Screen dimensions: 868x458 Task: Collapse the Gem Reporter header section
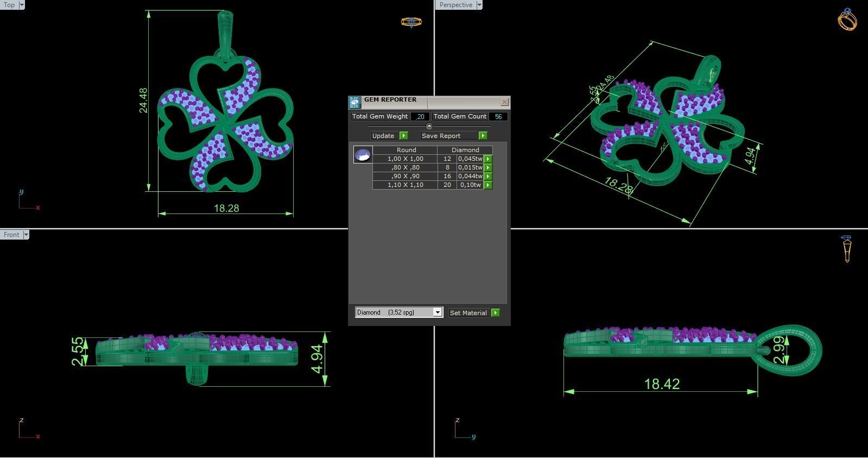coord(429,126)
